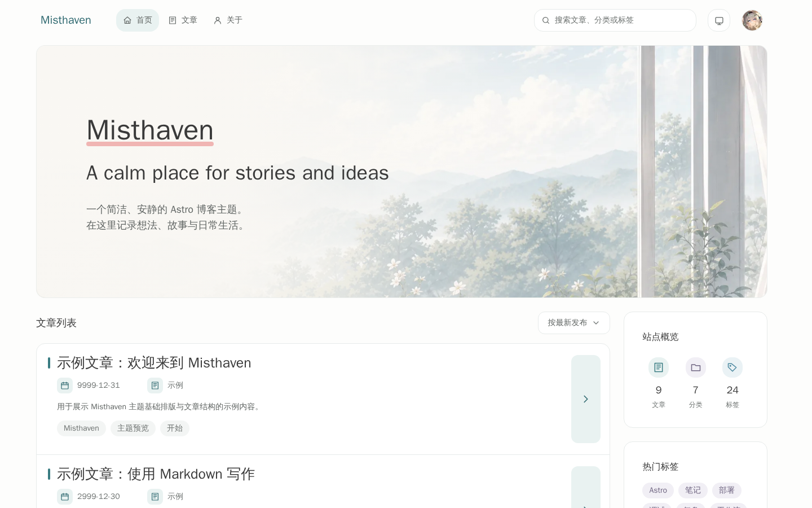Open the 关于 nav item
The height and width of the screenshot is (508, 812).
tap(228, 20)
